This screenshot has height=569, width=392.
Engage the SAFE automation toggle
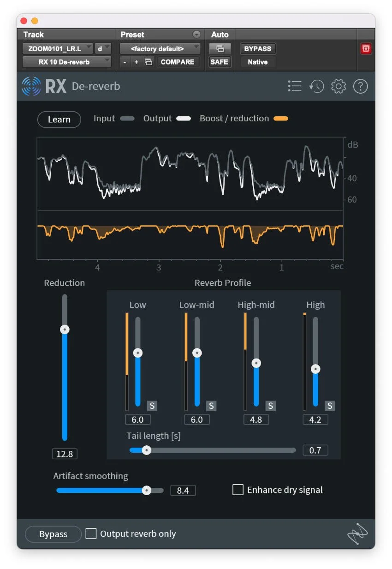tap(220, 61)
